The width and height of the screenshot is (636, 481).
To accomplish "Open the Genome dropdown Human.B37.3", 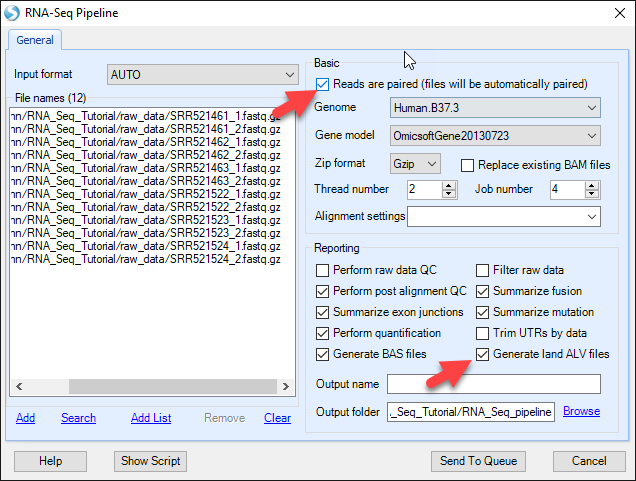I will [x=495, y=108].
